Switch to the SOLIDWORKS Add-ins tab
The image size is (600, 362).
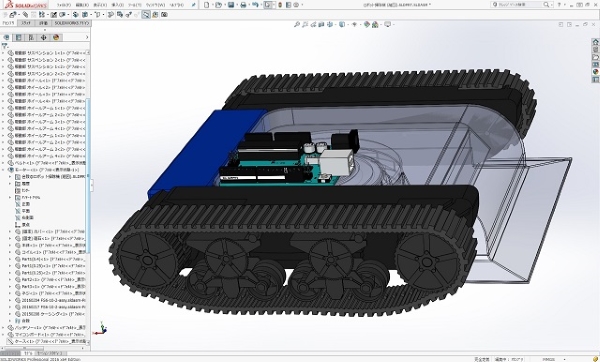tap(72, 23)
